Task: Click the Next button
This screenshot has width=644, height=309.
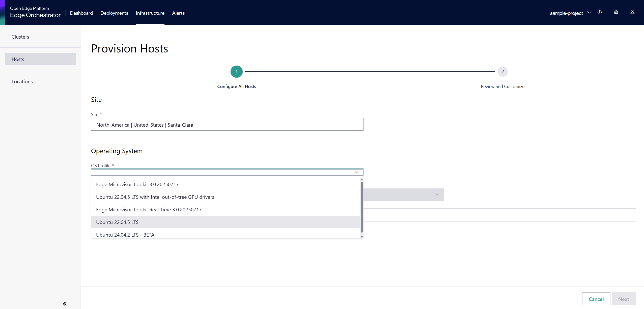Action: point(624,299)
